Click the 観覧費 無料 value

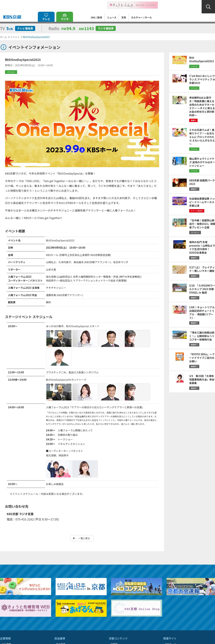pyautogui.click(x=49, y=302)
